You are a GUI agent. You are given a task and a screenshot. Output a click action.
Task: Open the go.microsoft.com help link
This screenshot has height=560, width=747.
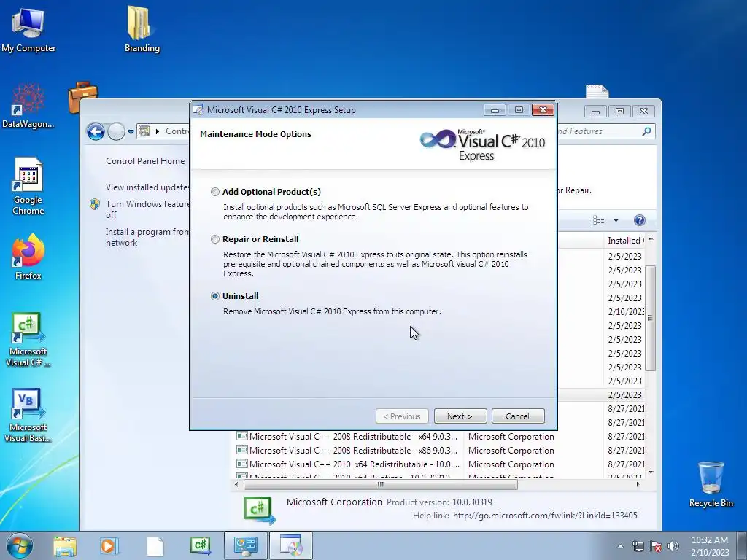pos(545,516)
